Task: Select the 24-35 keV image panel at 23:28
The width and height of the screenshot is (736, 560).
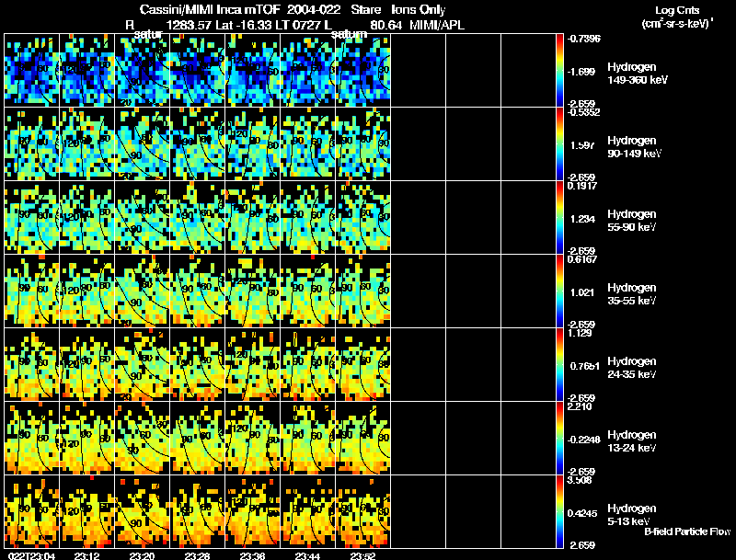Action: [x=197, y=365]
